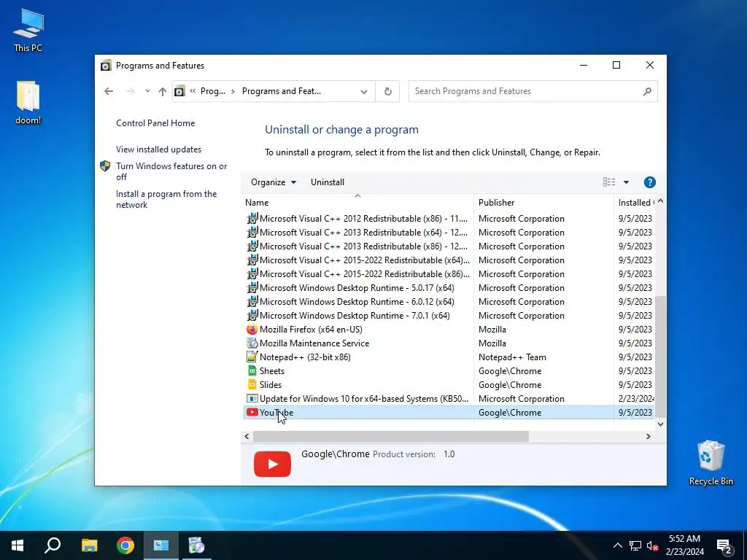The width and height of the screenshot is (747, 560).
Task: Select Microsoft Visual C++ 2012 Redistributable (x86) row
Action: click(x=449, y=219)
